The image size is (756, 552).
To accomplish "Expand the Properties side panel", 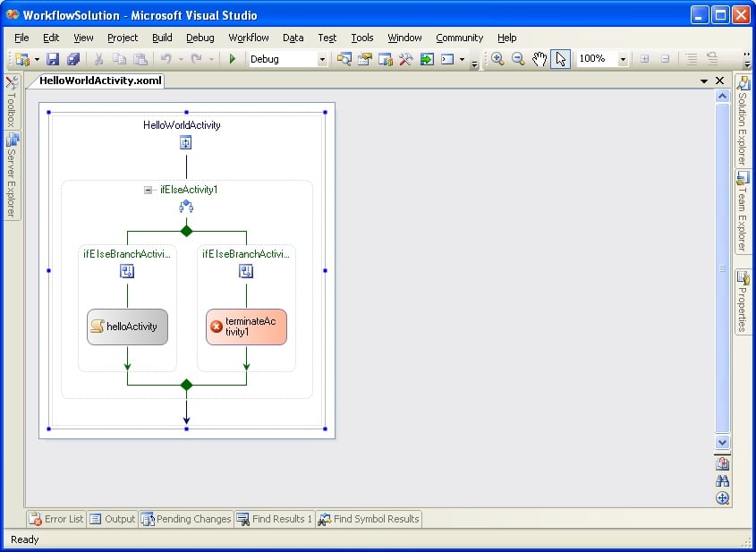I will tap(743, 301).
